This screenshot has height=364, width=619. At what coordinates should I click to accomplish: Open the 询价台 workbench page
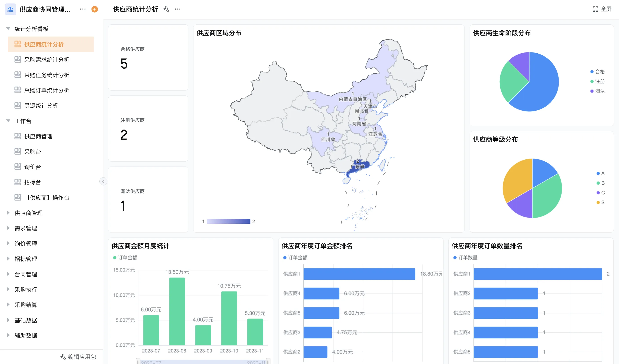[x=33, y=167]
